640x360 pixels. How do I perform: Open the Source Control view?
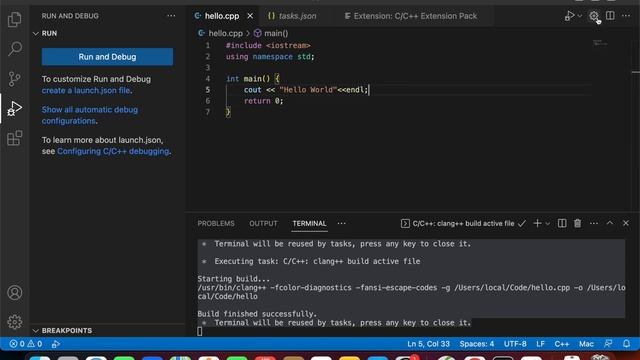point(15,78)
